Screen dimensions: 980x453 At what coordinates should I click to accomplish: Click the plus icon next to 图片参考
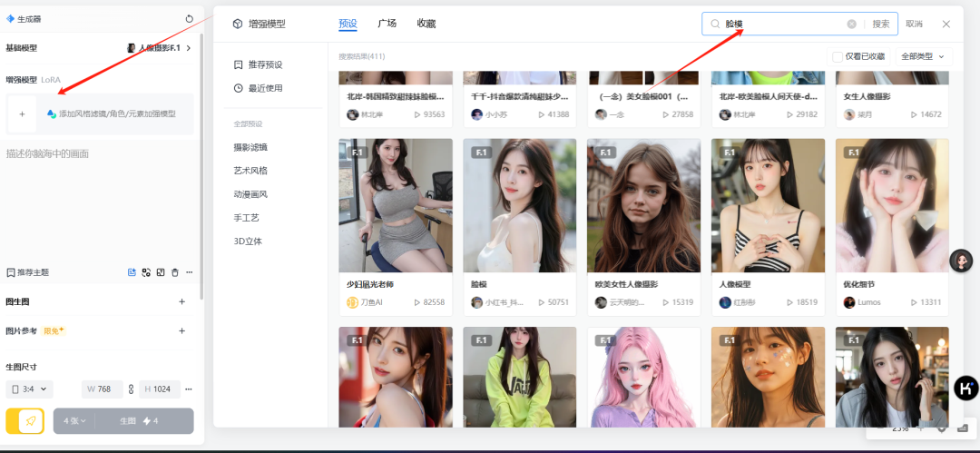(181, 331)
